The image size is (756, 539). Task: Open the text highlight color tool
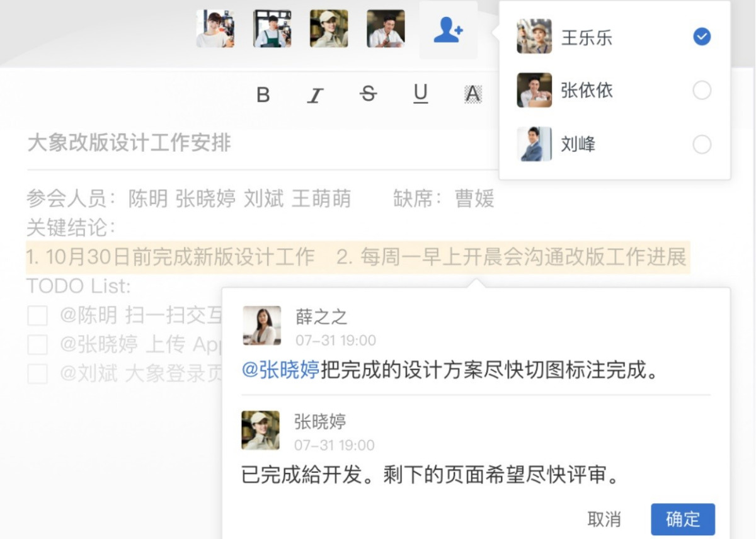[x=472, y=94]
